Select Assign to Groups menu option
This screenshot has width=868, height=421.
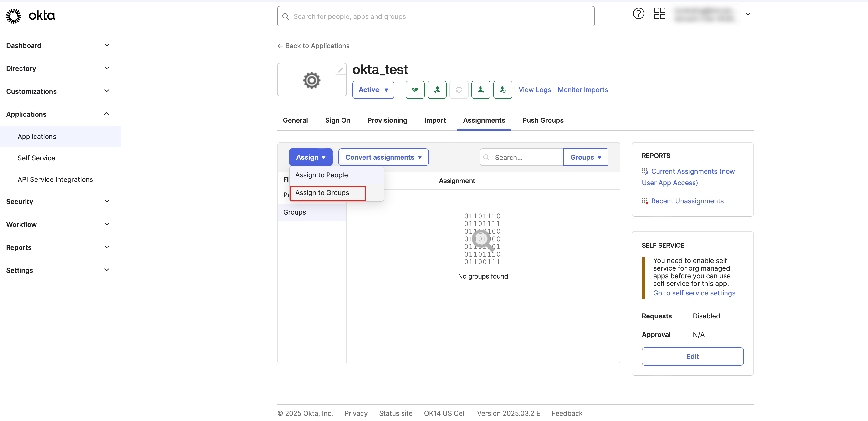pyautogui.click(x=322, y=193)
